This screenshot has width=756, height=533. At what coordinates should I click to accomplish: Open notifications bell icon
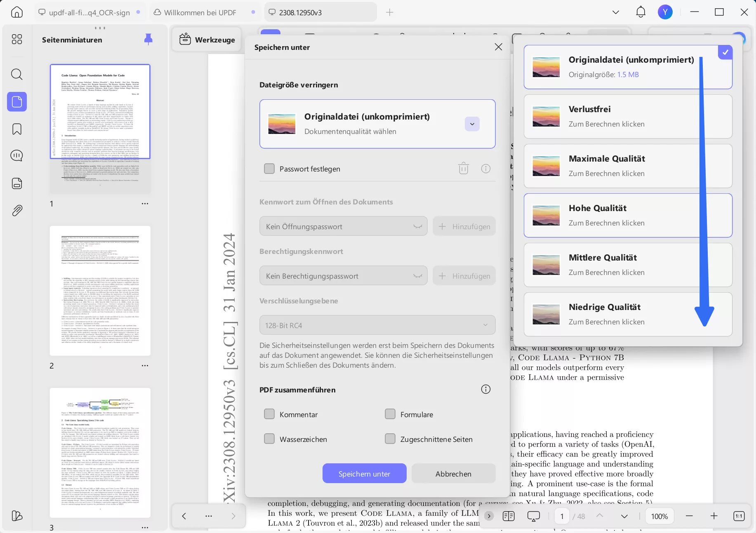(641, 12)
